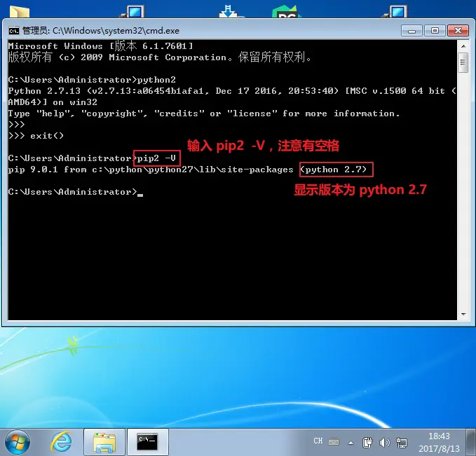Click the "(python 2.7)" output text
This screenshot has height=456, width=476.
click(x=333, y=170)
